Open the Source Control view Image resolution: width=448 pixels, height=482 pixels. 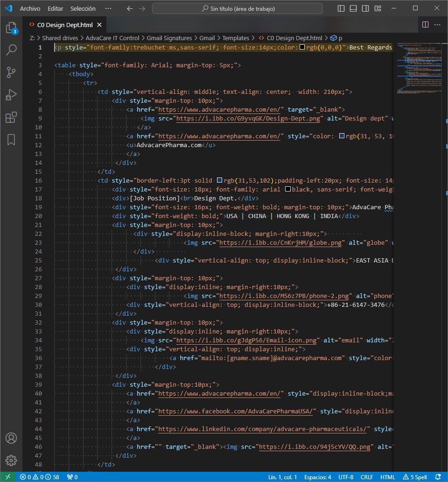(x=11, y=72)
